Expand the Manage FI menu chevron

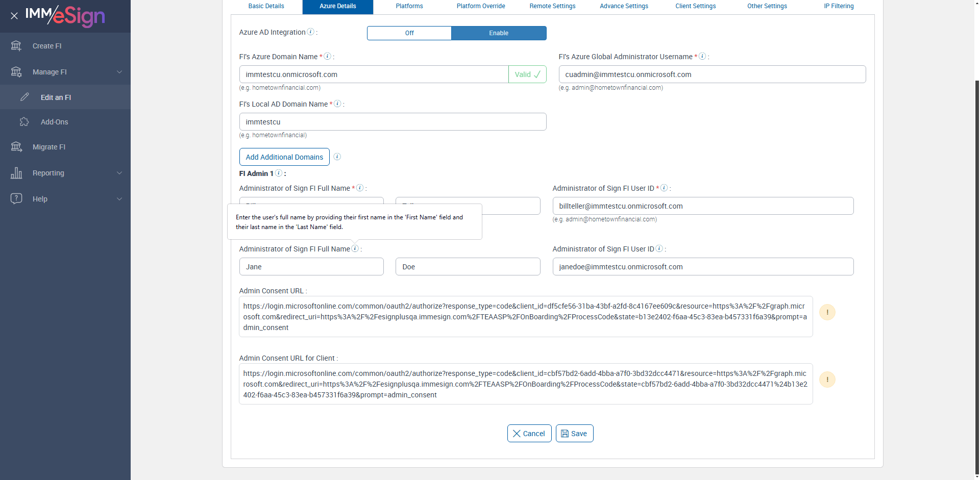[119, 72]
